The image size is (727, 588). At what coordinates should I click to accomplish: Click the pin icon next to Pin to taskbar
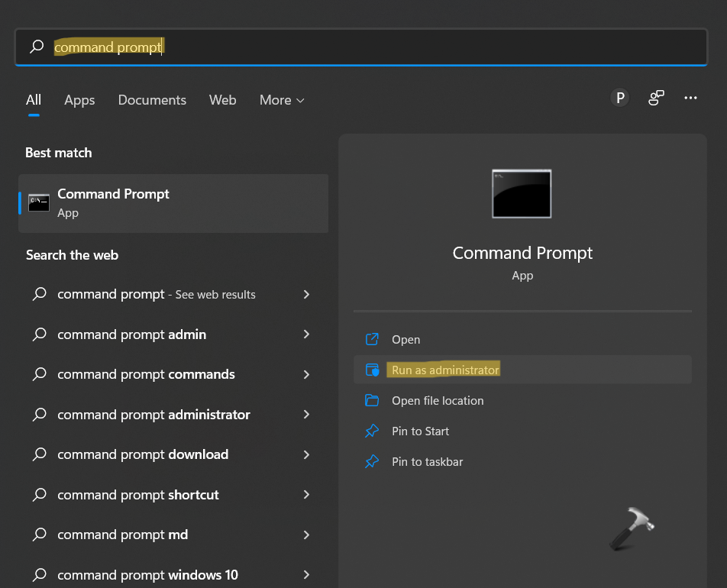pos(372,462)
